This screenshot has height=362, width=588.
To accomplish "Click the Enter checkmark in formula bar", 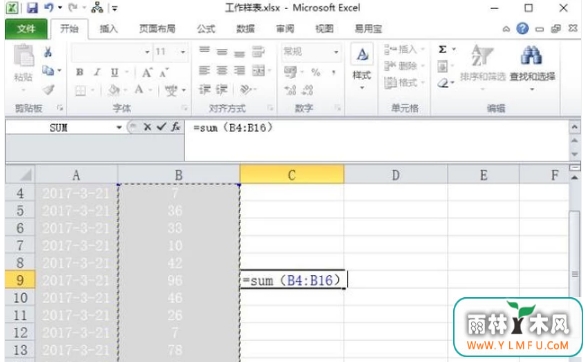I will click(162, 127).
